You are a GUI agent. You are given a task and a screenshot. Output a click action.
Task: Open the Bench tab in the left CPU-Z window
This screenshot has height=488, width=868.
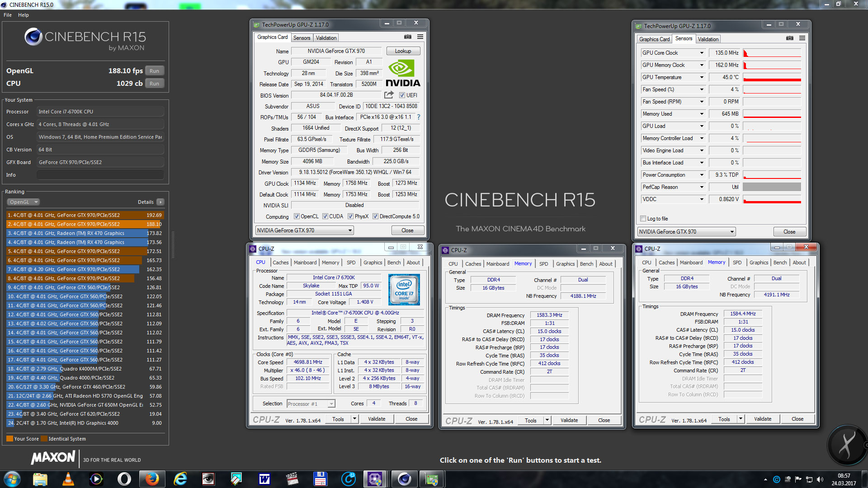(x=394, y=263)
